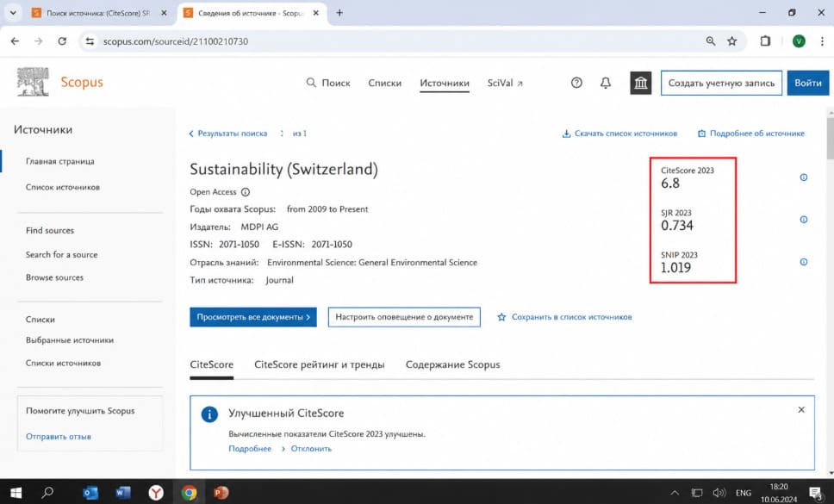
Task: Open the browser extensions icon
Action: coord(765,41)
